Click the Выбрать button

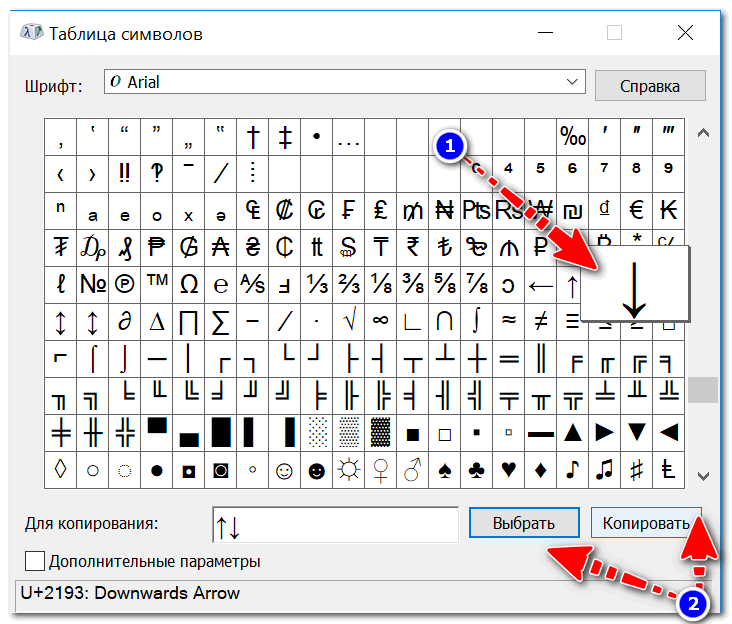[x=524, y=523]
